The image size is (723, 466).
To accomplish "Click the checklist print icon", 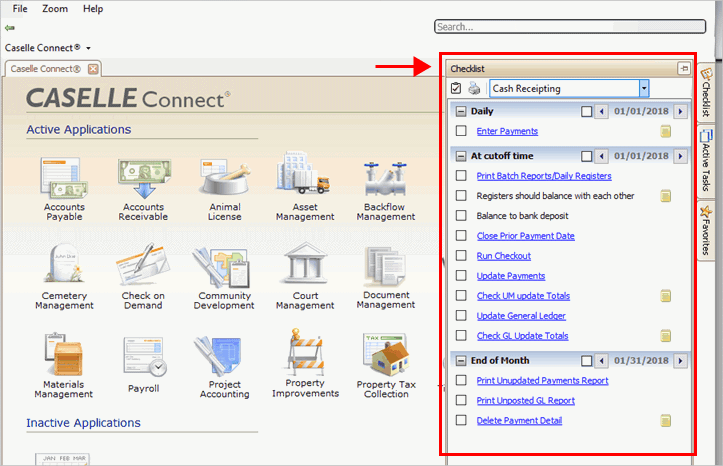I will pyautogui.click(x=474, y=88).
